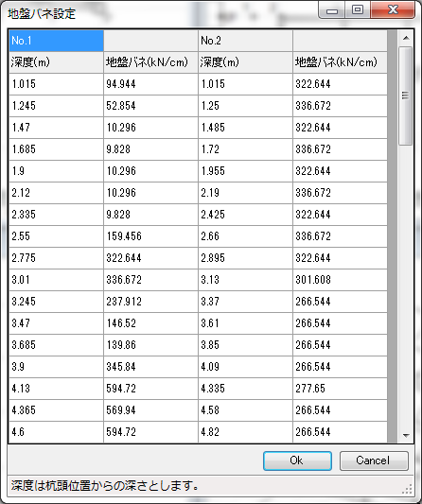Click the Cancel button
The height and width of the screenshot is (504, 422).
[x=374, y=461]
